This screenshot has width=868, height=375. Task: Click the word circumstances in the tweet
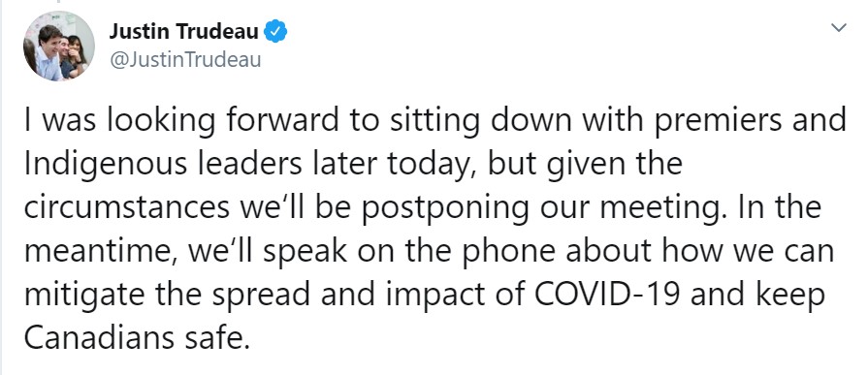coord(126,209)
